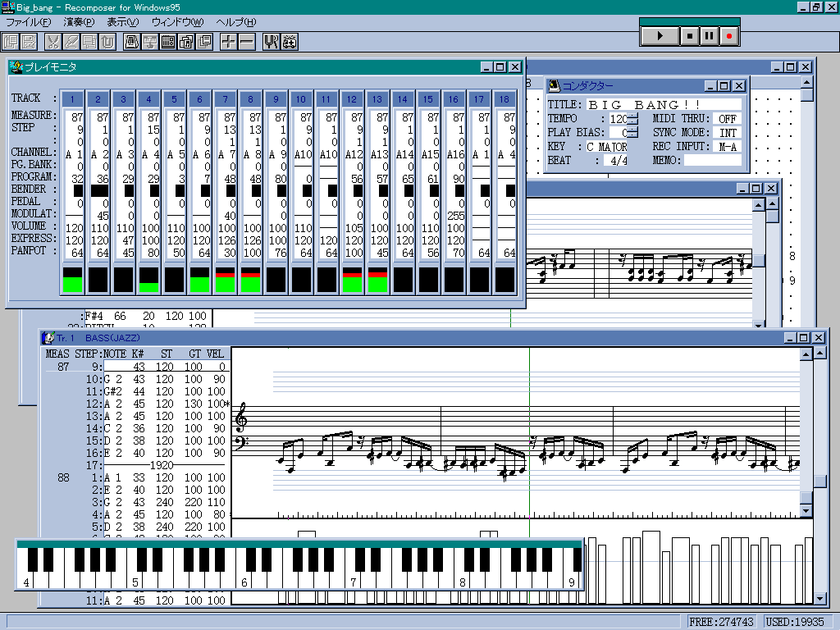Select track 16 header in Play Monitor
This screenshot has width=840, height=630.
(454, 99)
